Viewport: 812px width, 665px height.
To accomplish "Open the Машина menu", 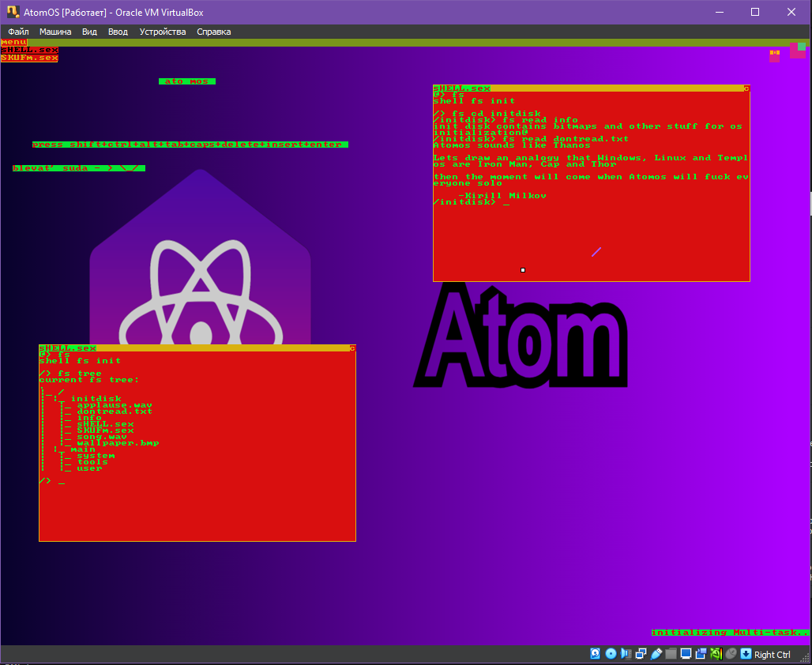I will [55, 32].
